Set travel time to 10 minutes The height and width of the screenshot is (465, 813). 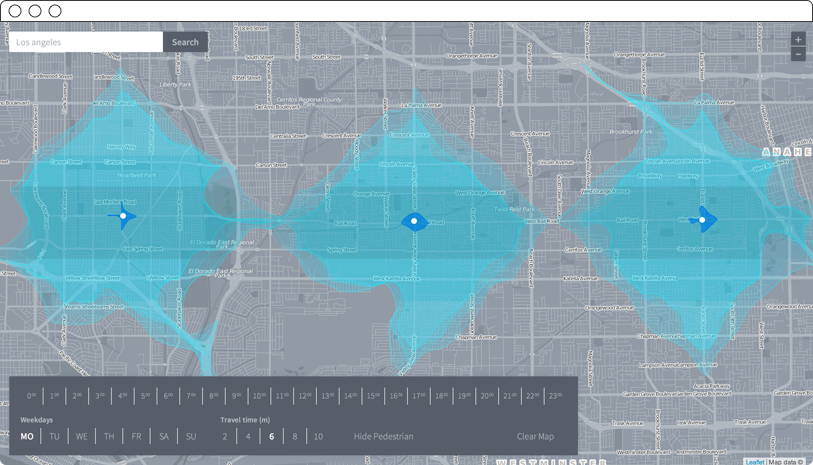(x=318, y=437)
